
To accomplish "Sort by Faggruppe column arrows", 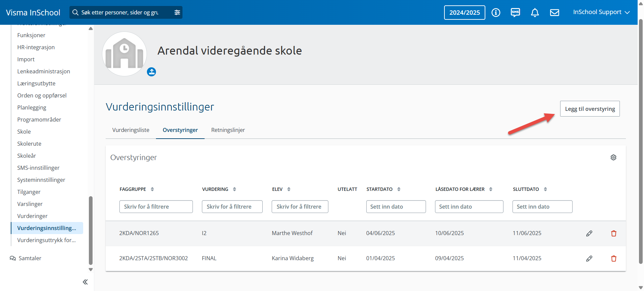I will (152, 189).
